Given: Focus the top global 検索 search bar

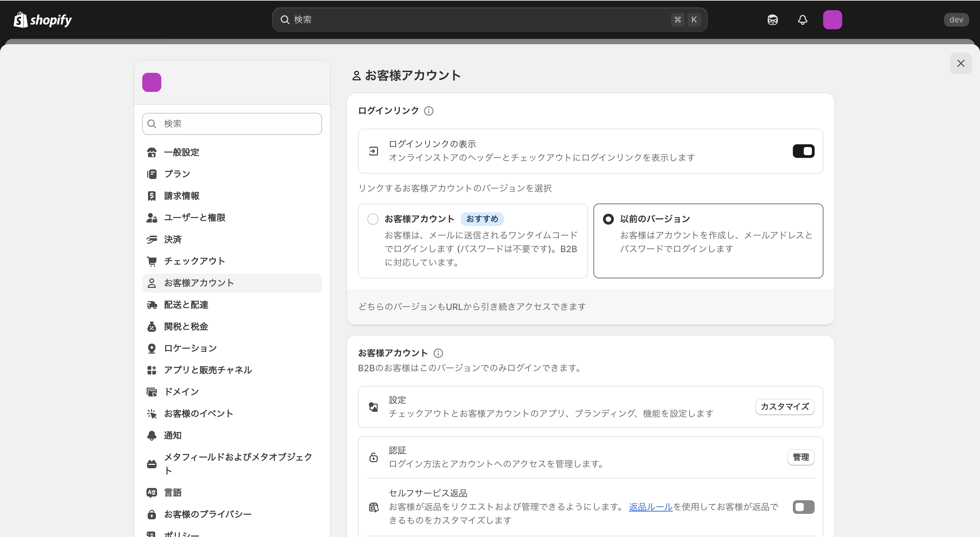Looking at the screenshot, I should (x=490, y=20).
